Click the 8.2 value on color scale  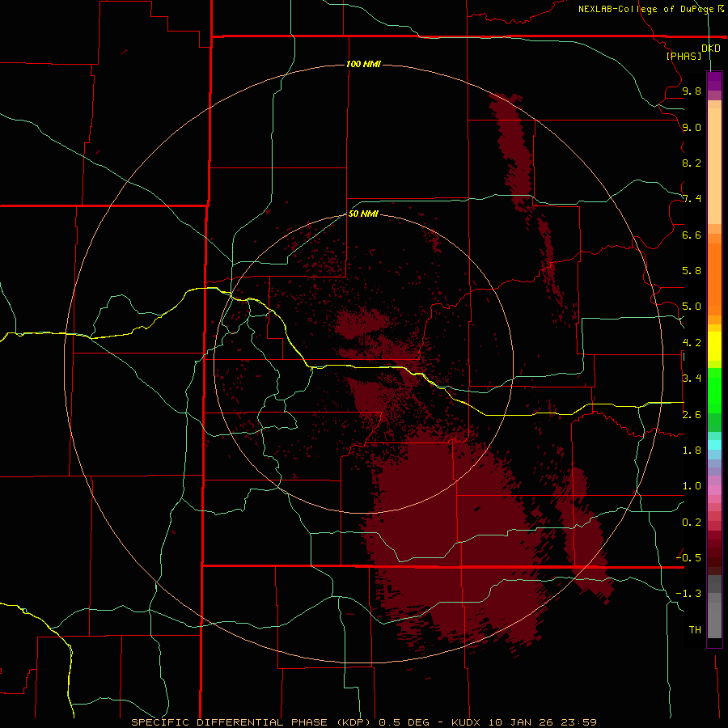[x=692, y=163]
